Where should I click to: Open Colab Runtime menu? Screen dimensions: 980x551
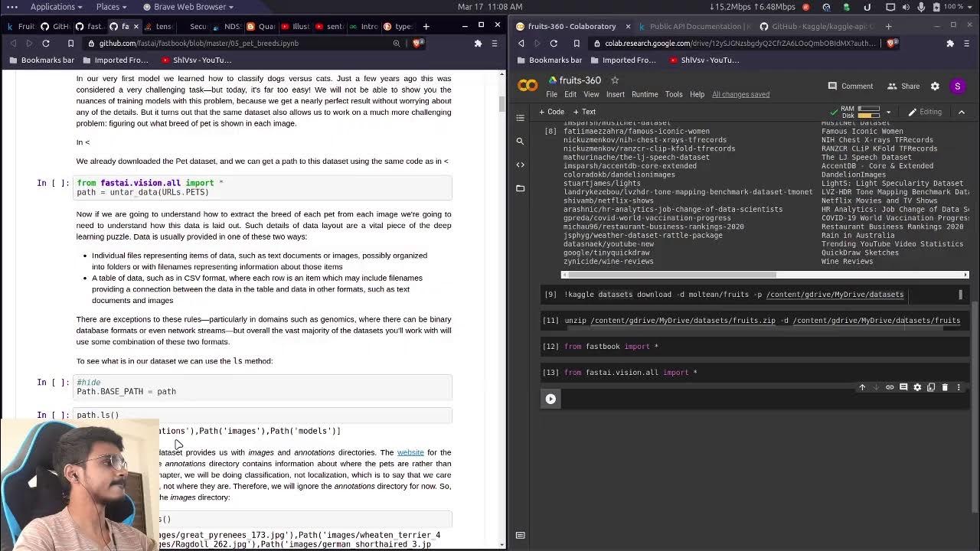[645, 94]
